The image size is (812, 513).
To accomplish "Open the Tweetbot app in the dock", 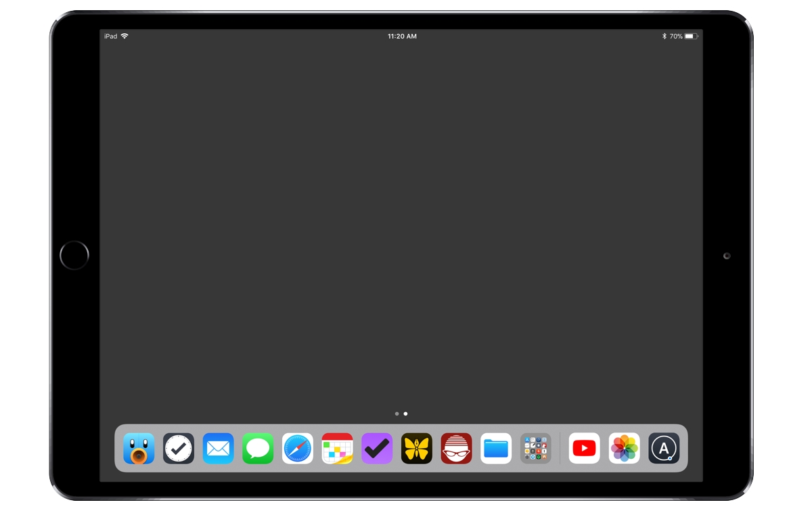I will [x=139, y=448].
